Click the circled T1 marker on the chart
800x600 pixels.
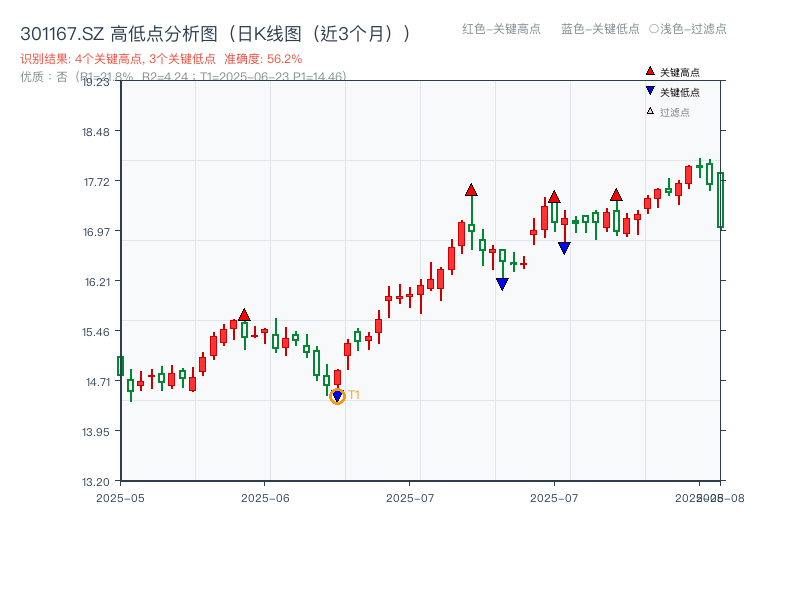[x=337, y=396]
